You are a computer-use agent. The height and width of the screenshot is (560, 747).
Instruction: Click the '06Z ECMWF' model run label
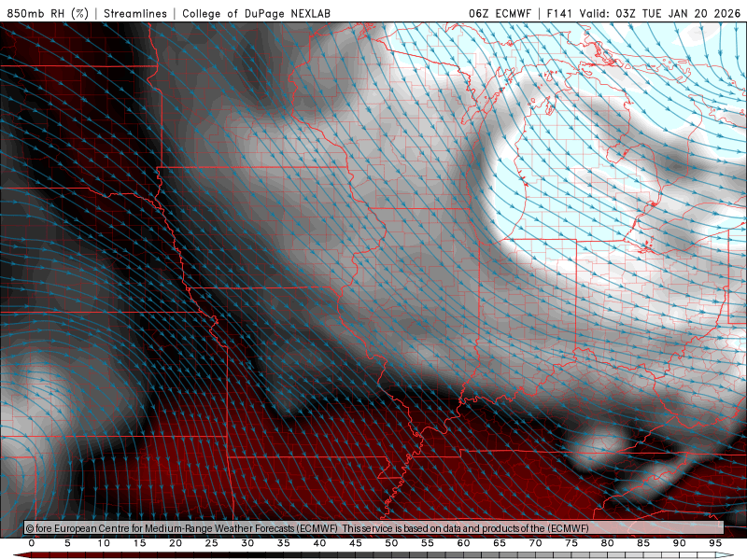(500, 13)
